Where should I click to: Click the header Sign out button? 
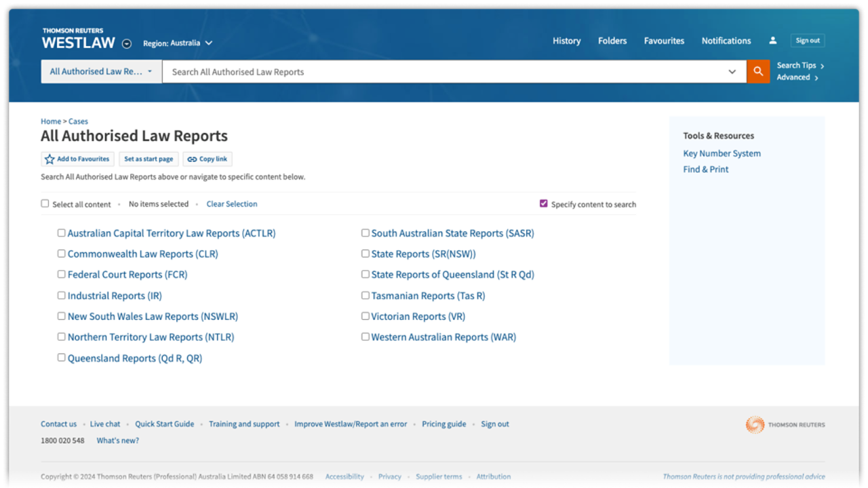(808, 41)
